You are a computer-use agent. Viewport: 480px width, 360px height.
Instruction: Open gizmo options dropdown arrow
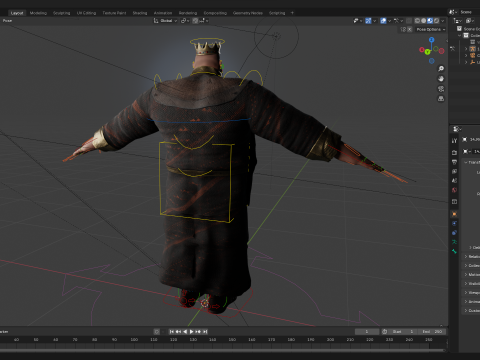pos(375,21)
